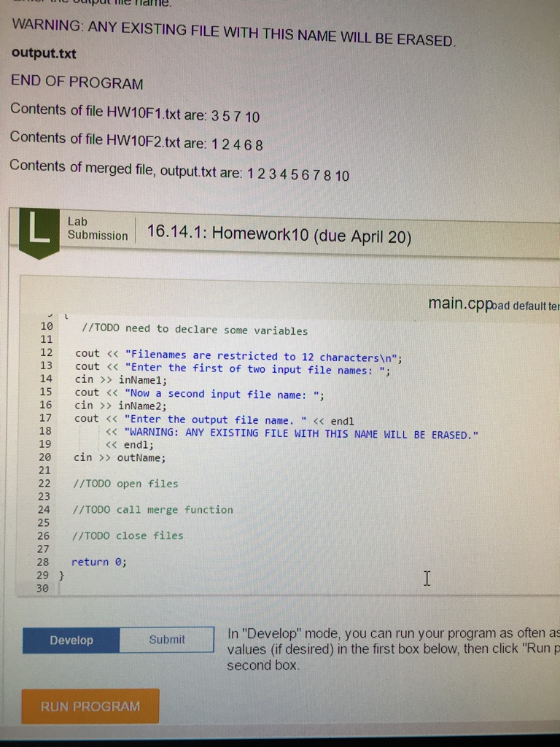Click the green L lab badge icon
The image size is (560, 747).
39,233
